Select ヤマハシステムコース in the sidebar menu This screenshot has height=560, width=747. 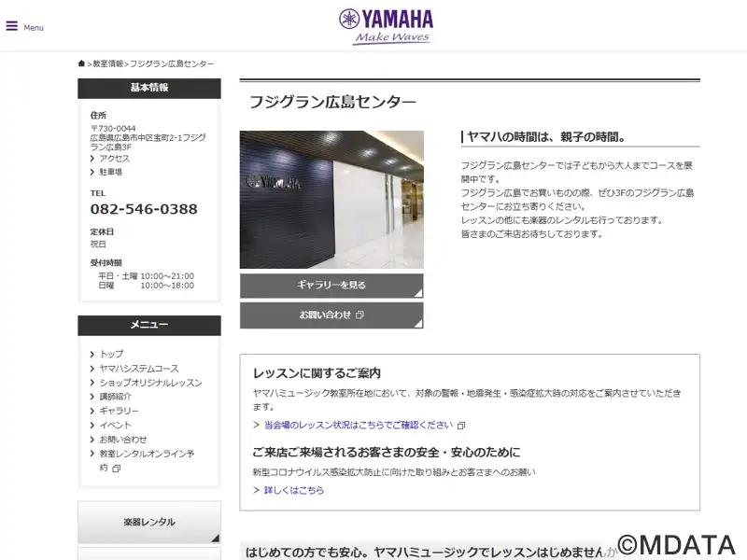pos(139,369)
